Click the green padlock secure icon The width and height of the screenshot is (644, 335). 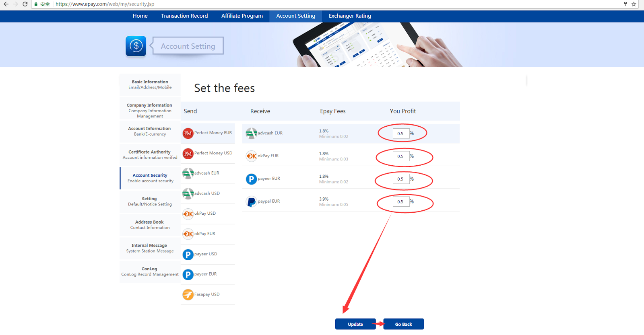pyautogui.click(x=36, y=4)
